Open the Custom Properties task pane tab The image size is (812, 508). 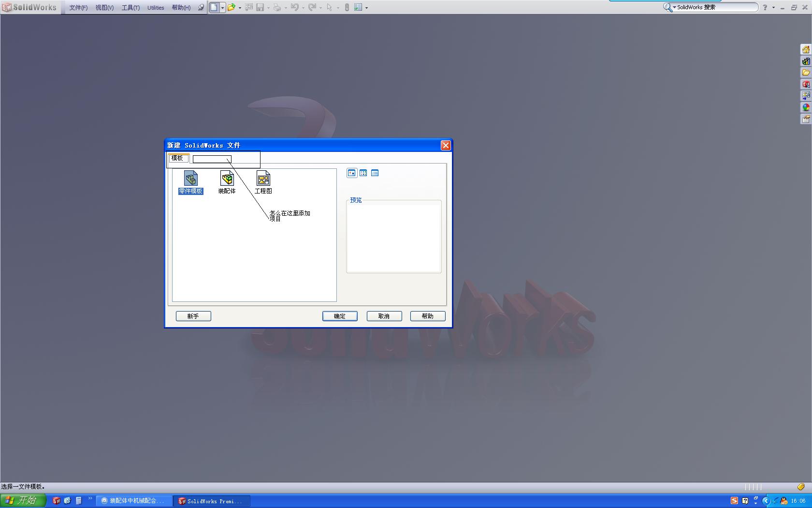click(x=806, y=119)
